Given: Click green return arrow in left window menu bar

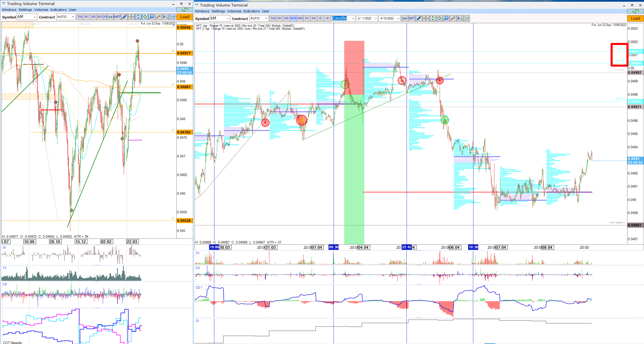Looking at the screenshot, I should point(185,10).
